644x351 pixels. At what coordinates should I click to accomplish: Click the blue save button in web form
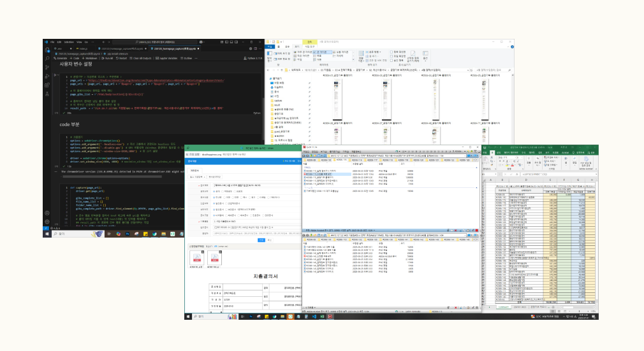261,240
